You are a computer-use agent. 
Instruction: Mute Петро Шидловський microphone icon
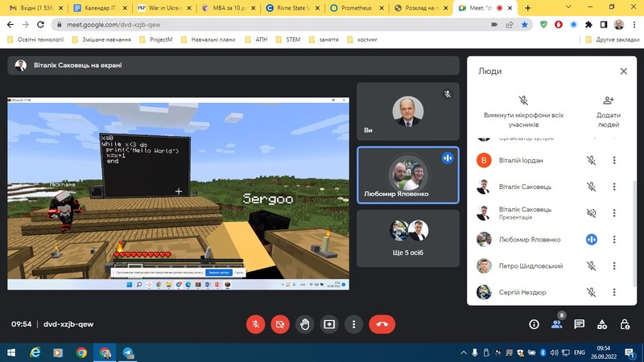(591, 266)
